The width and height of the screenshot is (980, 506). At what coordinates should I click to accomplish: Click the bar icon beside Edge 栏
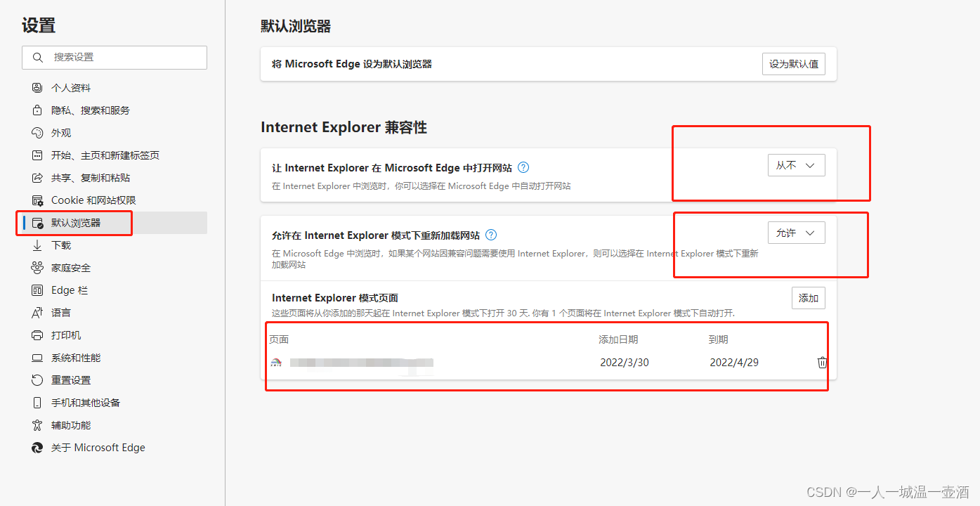tap(37, 290)
